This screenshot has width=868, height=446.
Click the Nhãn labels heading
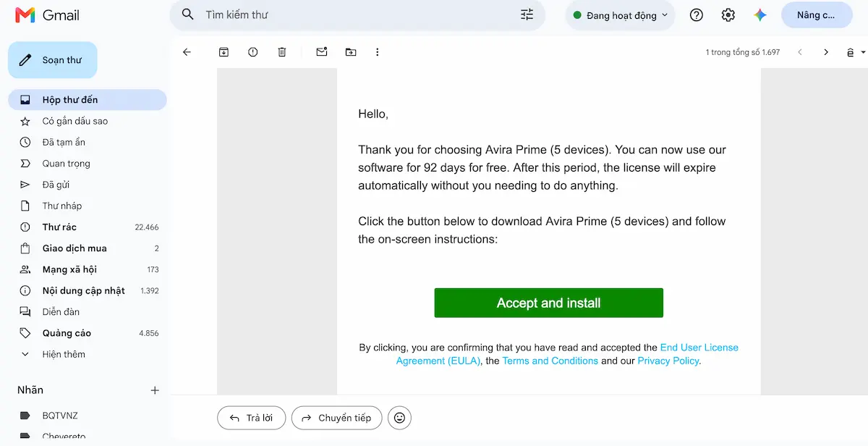30,390
